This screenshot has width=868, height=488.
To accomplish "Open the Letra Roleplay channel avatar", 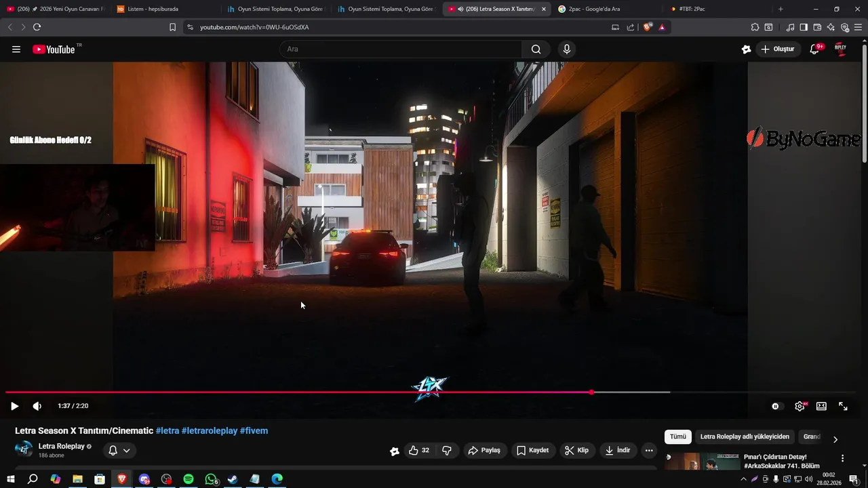I will pos(24,450).
